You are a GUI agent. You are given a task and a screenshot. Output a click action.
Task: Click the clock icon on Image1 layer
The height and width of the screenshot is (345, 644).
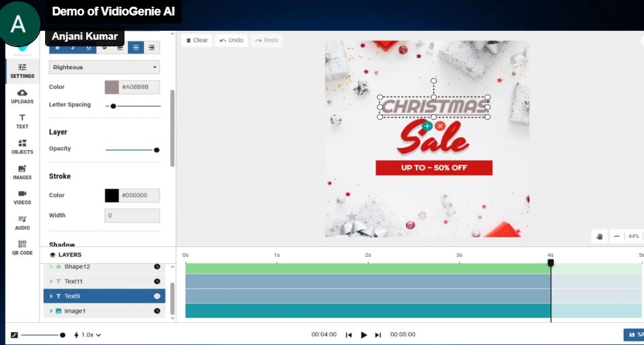tap(157, 311)
